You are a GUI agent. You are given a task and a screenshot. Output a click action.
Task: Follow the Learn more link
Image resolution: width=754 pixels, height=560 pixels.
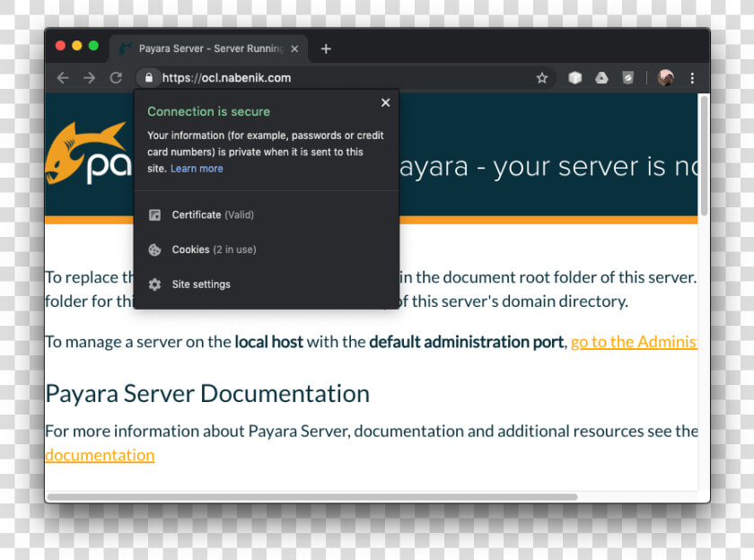pyautogui.click(x=197, y=169)
